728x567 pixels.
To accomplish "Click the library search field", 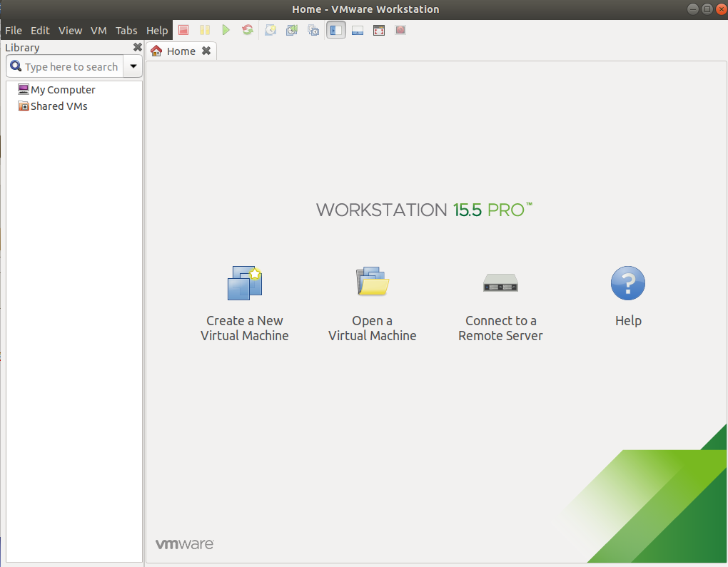I will pyautogui.click(x=64, y=66).
